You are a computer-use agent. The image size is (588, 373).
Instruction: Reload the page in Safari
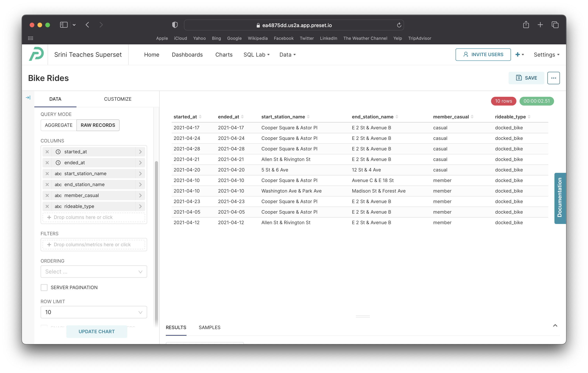click(399, 25)
